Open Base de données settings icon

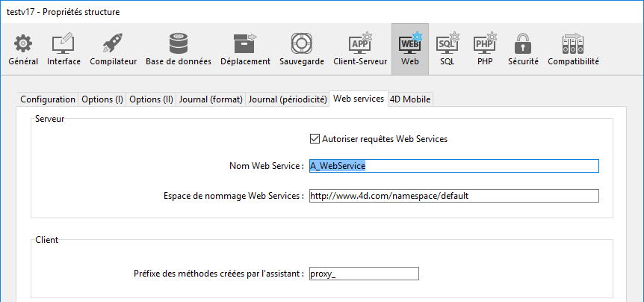[x=178, y=45]
